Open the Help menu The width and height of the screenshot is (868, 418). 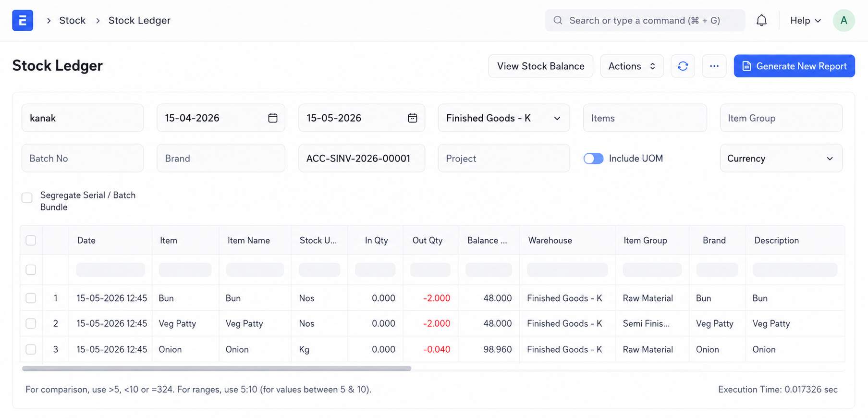pos(805,20)
